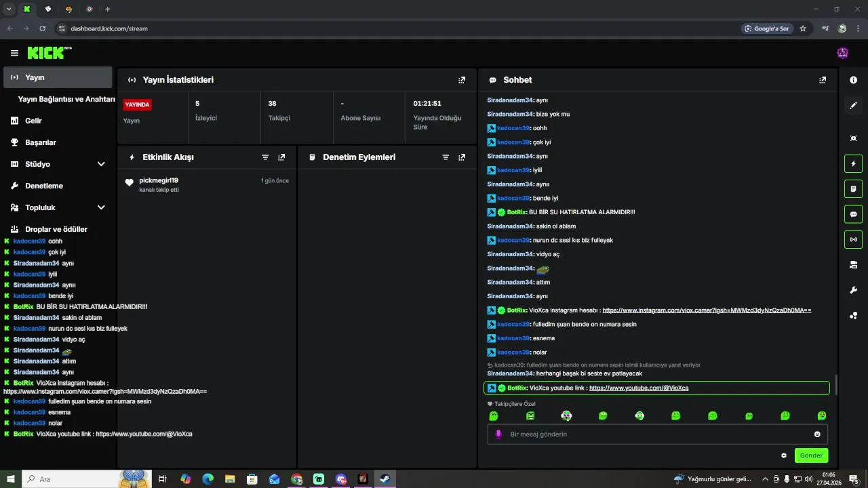This screenshot has width=868, height=488.
Task: Switch to the second browser tab
Action: tap(48, 9)
